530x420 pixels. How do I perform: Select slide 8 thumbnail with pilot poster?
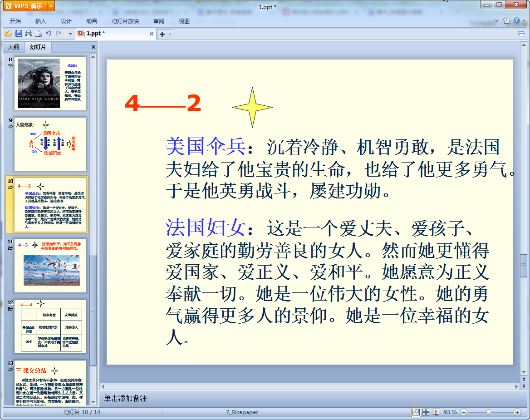click(x=50, y=84)
